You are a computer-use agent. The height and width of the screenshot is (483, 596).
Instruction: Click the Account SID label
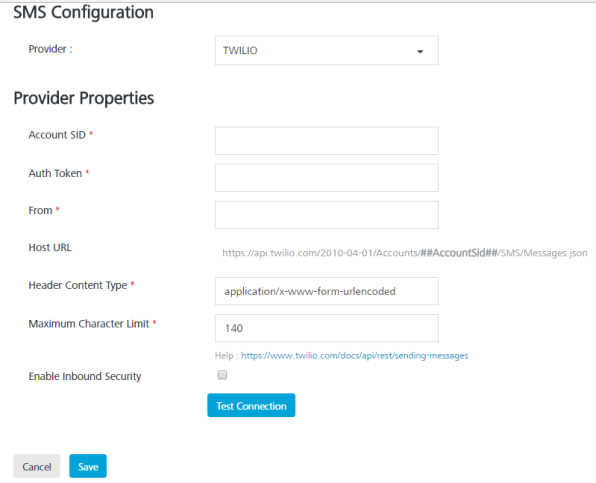coord(57,135)
